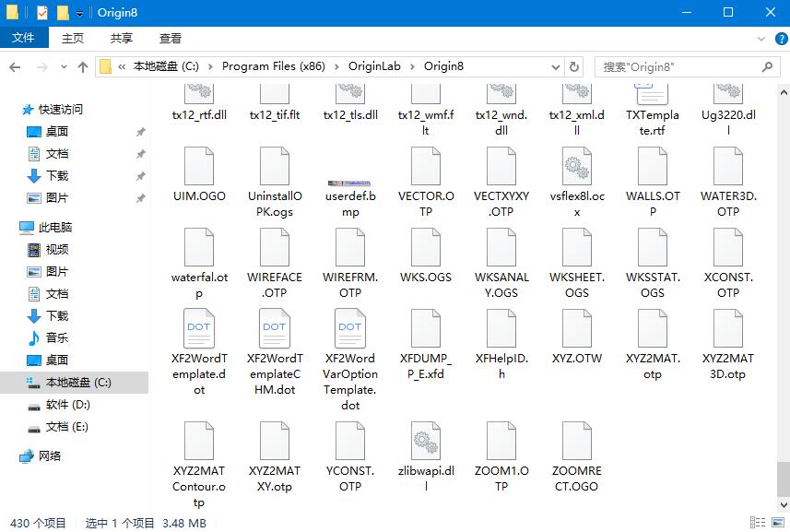The image size is (790, 532).
Task: Select the WKS.OGS file icon
Action: pyautogui.click(x=426, y=247)
